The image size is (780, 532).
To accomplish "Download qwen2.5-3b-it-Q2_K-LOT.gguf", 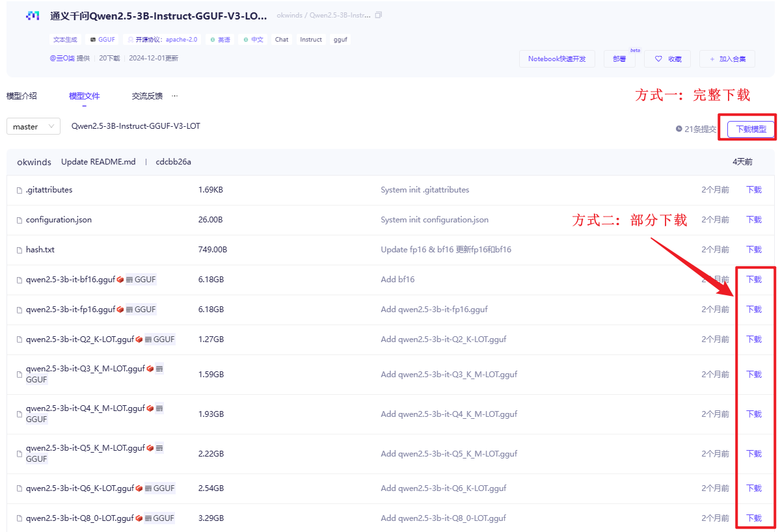I will click(753, 339).
